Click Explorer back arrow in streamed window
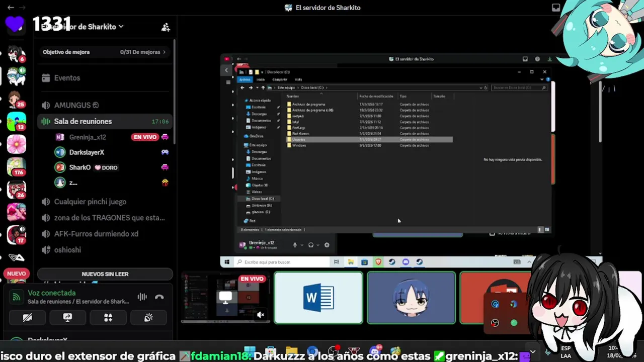The height and width of the screenshot is (362, 644). click(x=242, y=87)
